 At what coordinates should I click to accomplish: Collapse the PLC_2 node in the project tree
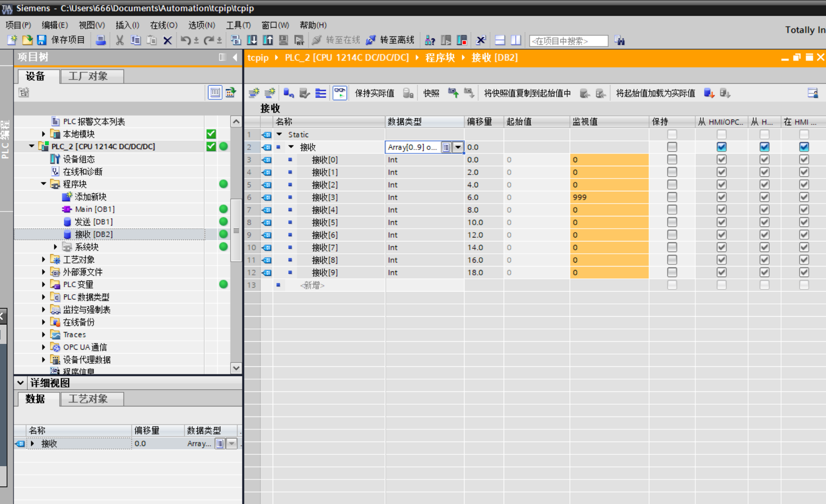click(32, 146)
